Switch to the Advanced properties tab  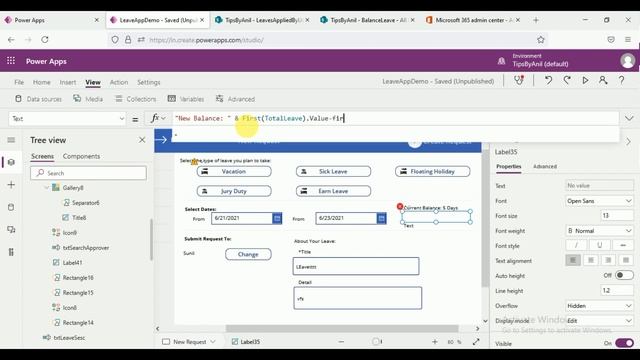[545, 167]
